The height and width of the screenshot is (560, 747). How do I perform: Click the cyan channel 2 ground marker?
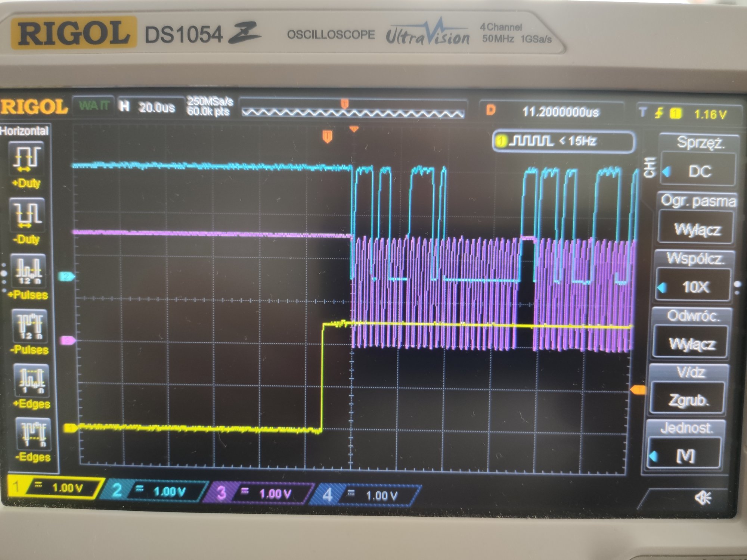pos(66,276)
